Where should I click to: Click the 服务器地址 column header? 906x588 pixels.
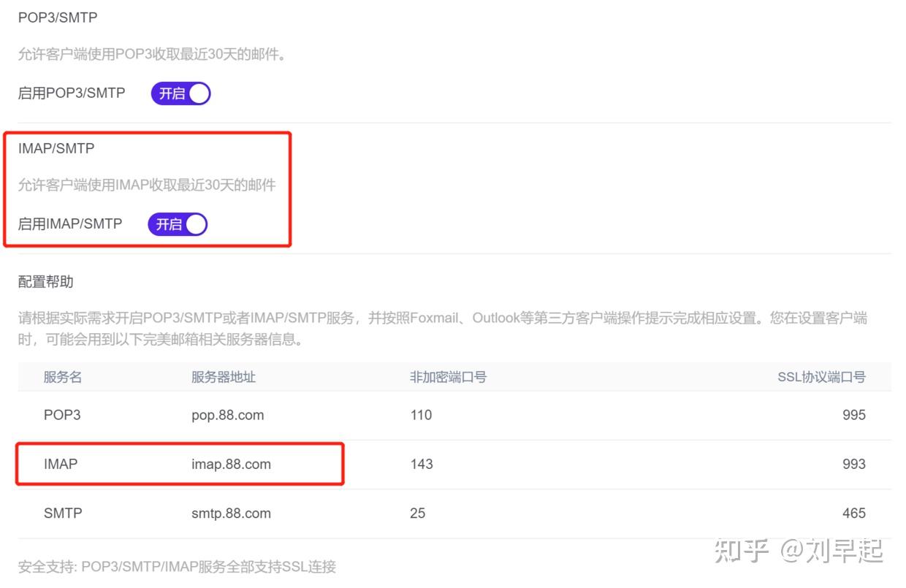pyautogui.click(x=224, y=378)
